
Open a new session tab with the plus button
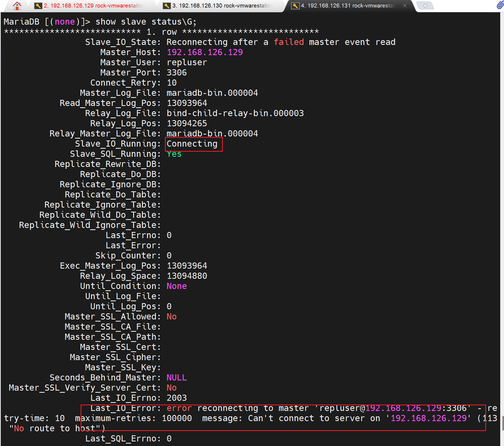click(425, 6)
